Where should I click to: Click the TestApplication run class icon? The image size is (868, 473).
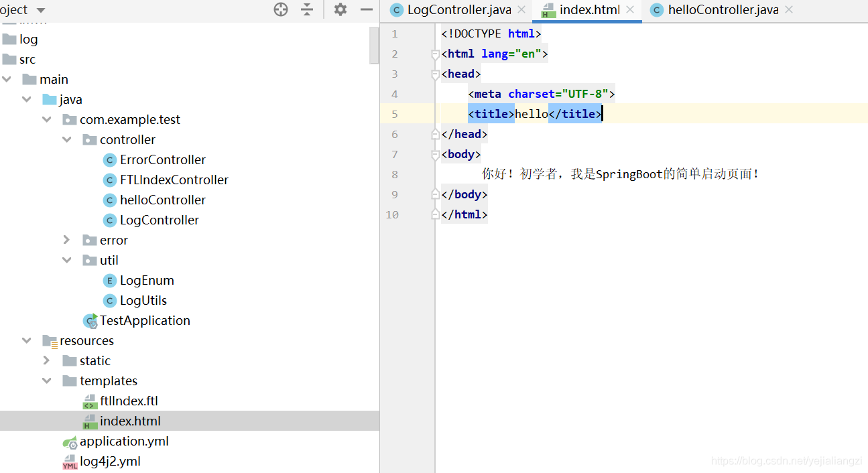(x=90, y=321)
